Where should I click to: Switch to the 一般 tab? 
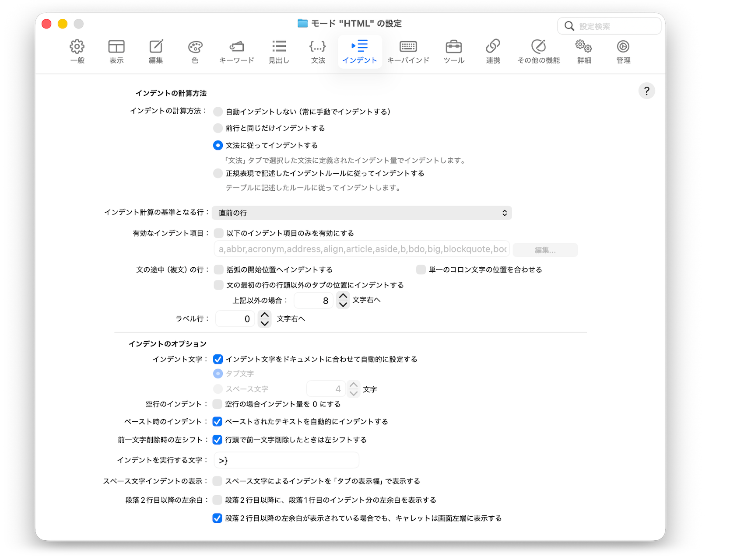click(x=77, y=52)
